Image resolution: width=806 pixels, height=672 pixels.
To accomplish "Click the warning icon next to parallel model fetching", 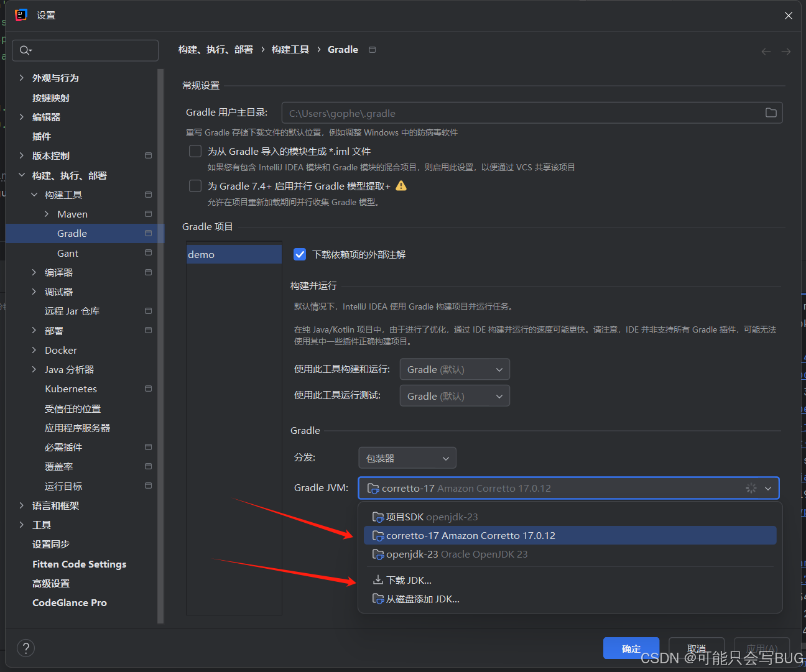I will [401, 186].
